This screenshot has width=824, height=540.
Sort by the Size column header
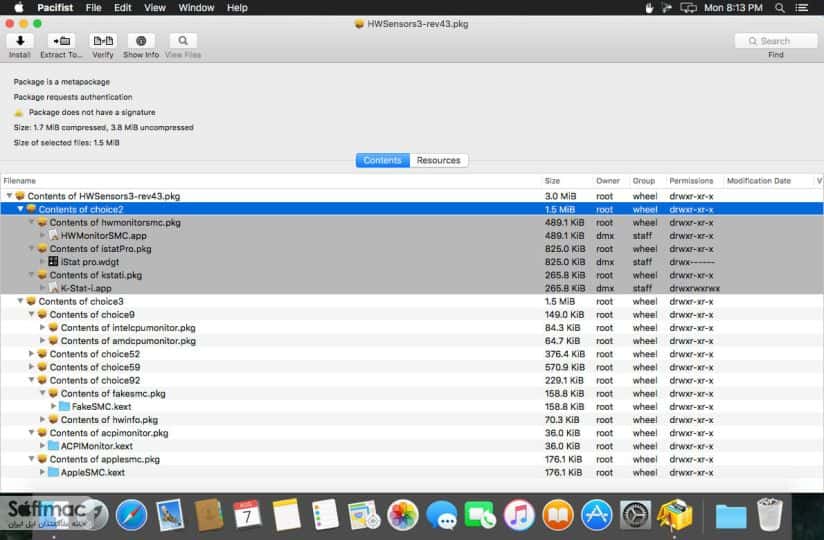click(566, 181)
